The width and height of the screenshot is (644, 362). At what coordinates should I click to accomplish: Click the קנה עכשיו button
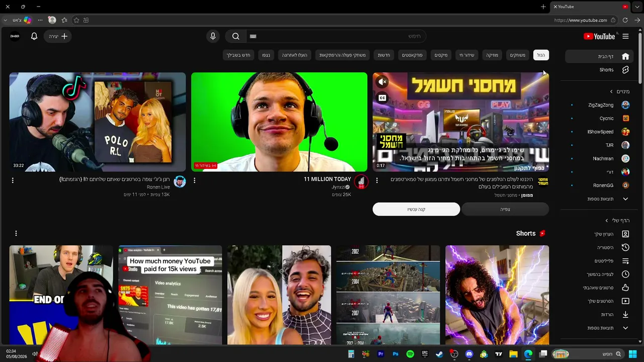417,209
